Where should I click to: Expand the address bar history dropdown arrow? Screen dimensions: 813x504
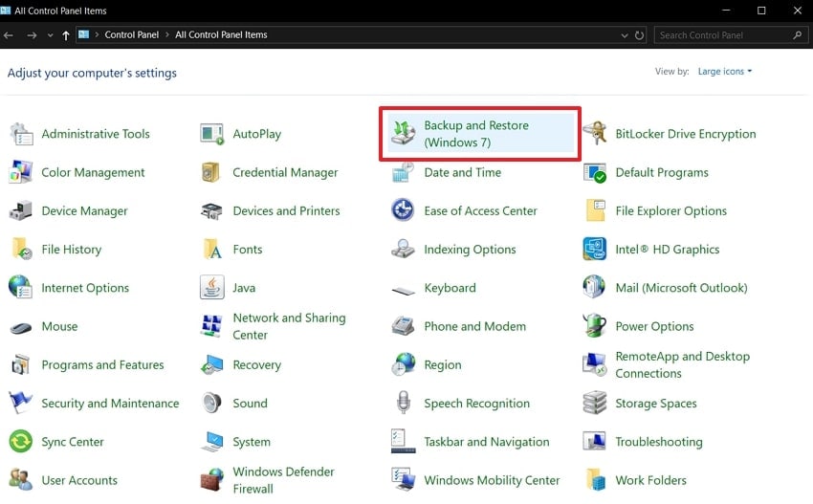click(x=624, y=35)
